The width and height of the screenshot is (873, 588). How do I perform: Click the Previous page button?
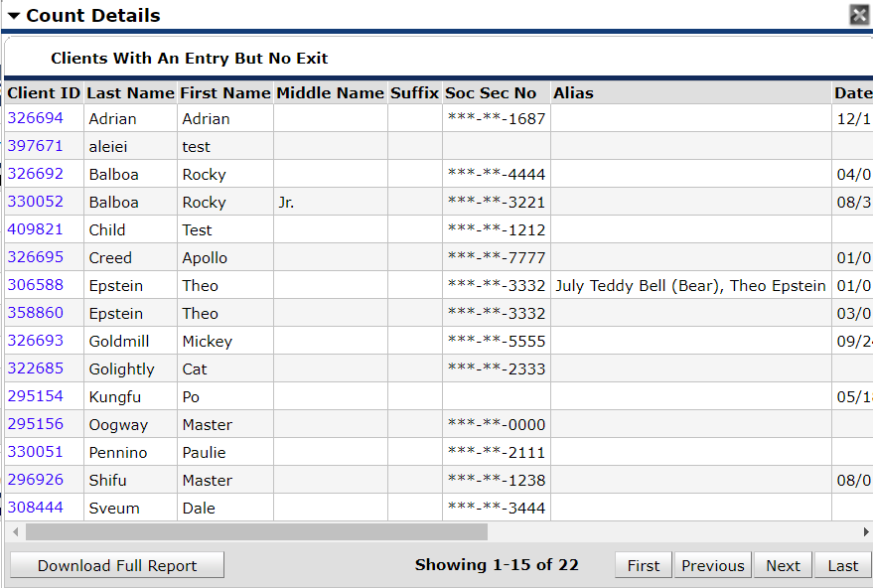tap(713, 565)
